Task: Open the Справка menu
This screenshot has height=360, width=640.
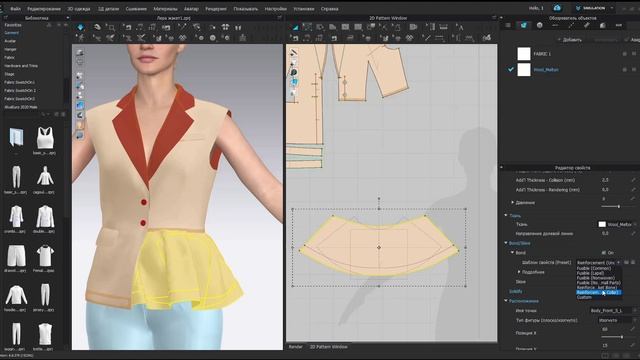Action: [329, 9]
